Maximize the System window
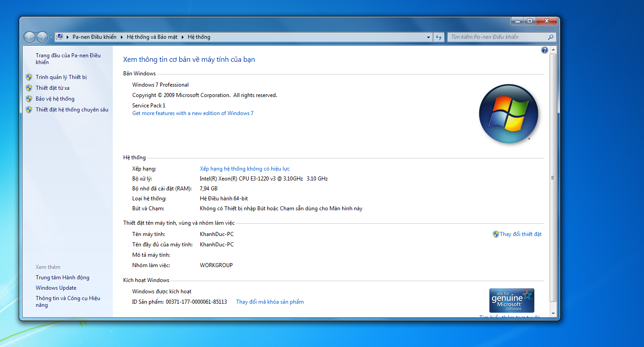Viewport: 644px width, 347px height. pyautogui.click(x=529, y=21)
